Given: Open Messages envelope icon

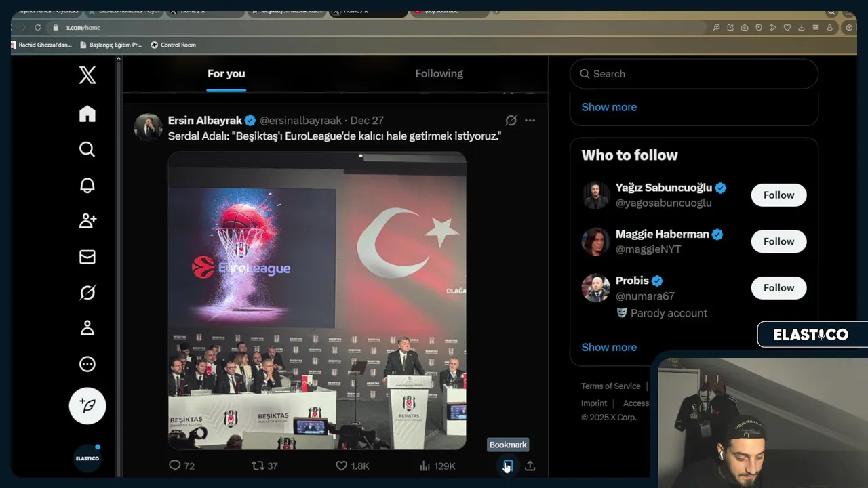Looking at the screenshot, I should click(87, 257).
